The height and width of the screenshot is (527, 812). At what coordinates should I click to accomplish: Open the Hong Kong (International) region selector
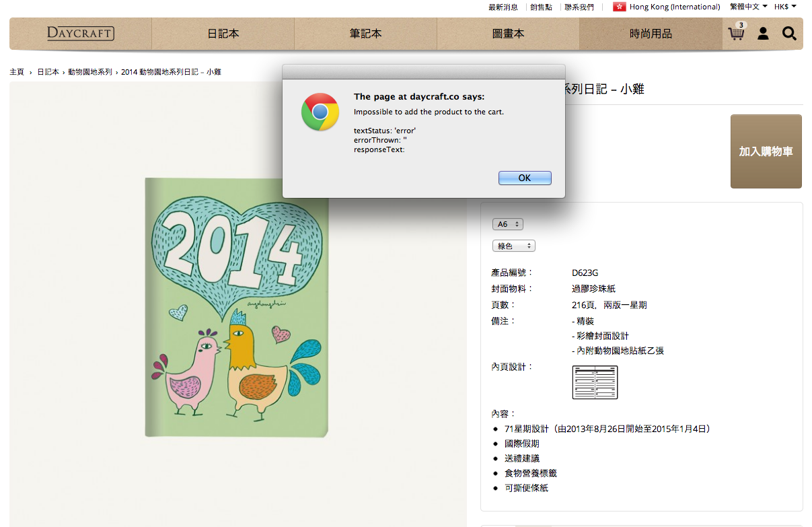pos(675,7)
